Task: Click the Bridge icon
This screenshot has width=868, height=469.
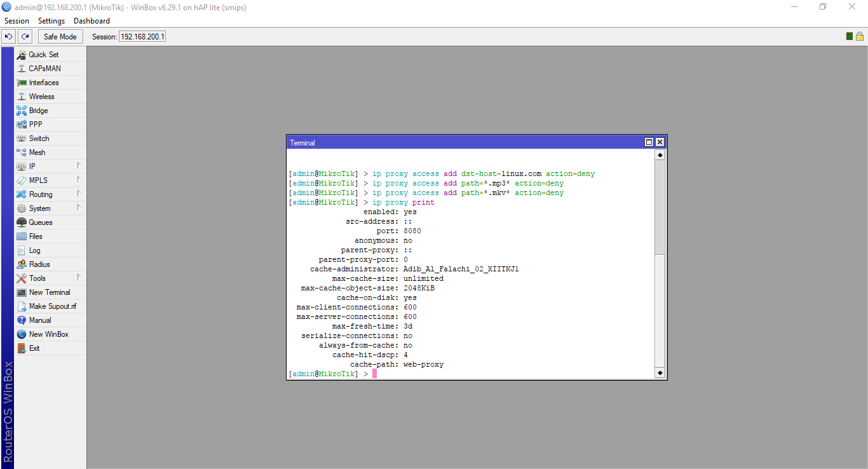Action: 22,111
